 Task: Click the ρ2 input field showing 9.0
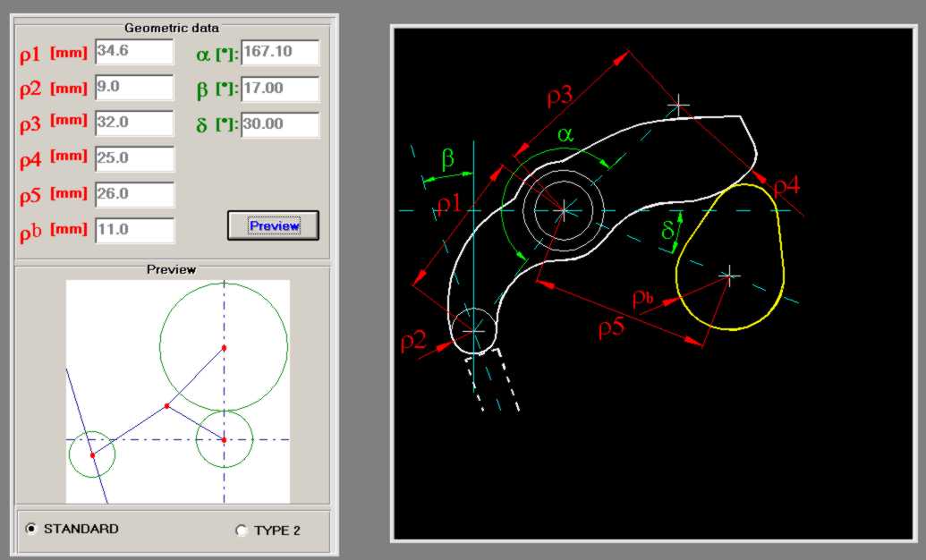click(133, 88)
